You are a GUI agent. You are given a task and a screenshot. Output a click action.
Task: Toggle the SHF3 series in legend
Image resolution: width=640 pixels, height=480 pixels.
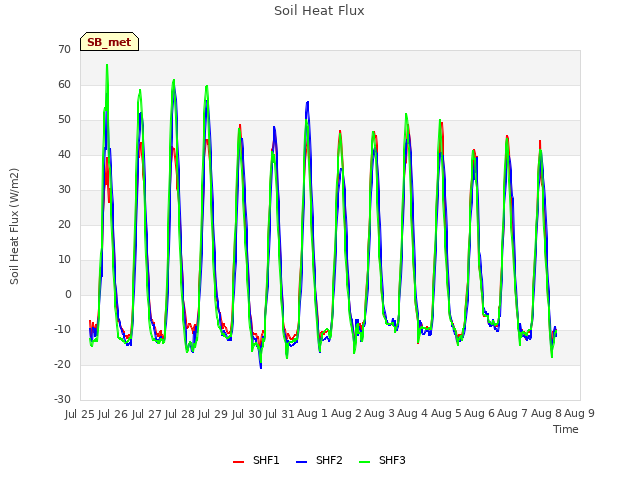point(382,460)
